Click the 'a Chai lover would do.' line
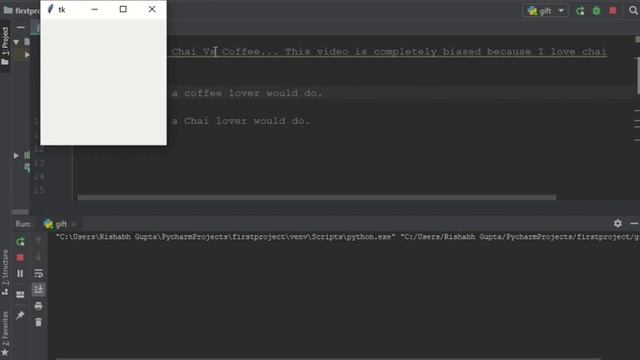This screenshot has width=640, height=360. point(240,121)
